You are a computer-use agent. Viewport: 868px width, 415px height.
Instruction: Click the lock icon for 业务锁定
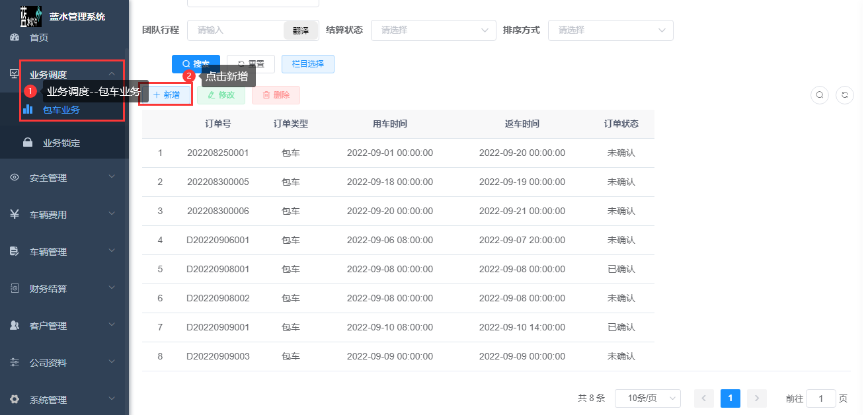pyautogui.click(x=28, y=143)
